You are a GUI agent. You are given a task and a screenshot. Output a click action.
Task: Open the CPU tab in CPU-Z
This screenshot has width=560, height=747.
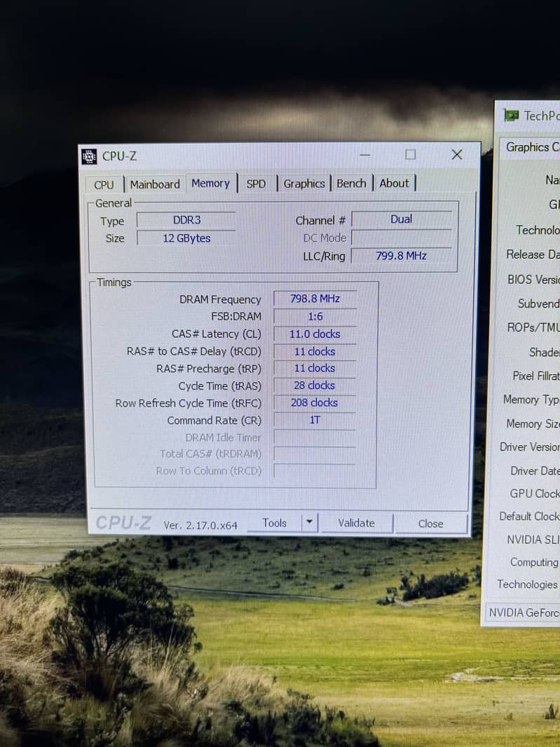click(x=104, y=184)
